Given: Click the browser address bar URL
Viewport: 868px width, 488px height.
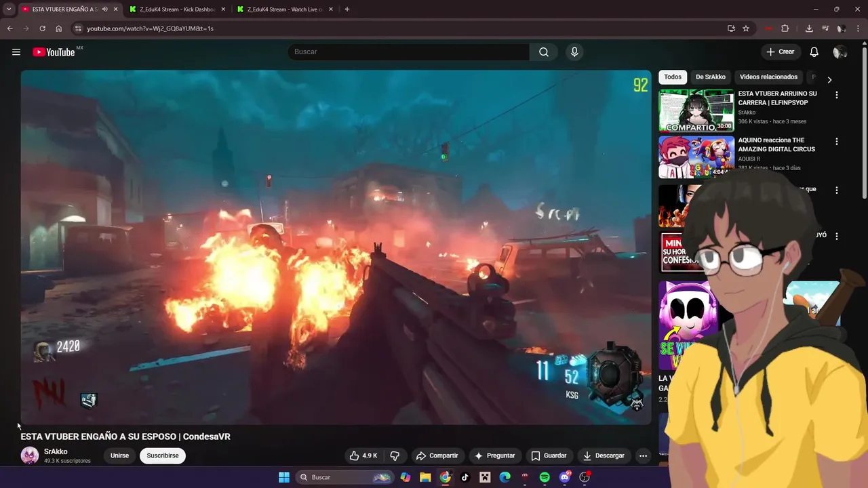Looking at the screenshot, I should click(150, 28).
